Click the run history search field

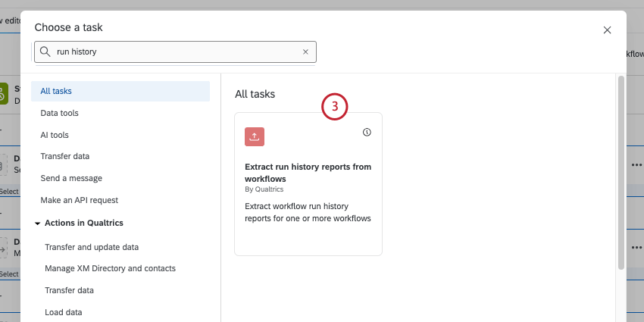pyautogui.click(x=174, y=52)
